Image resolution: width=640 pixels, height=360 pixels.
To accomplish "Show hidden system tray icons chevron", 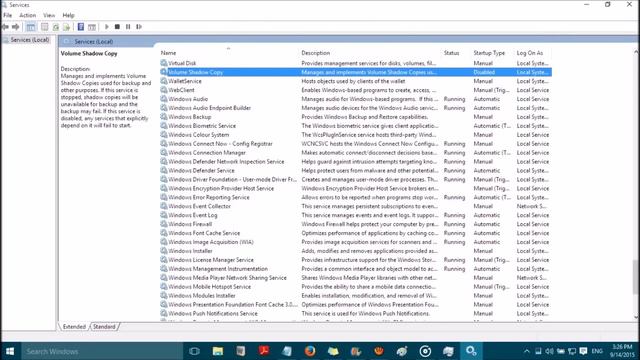I will [x=527, y=351].
